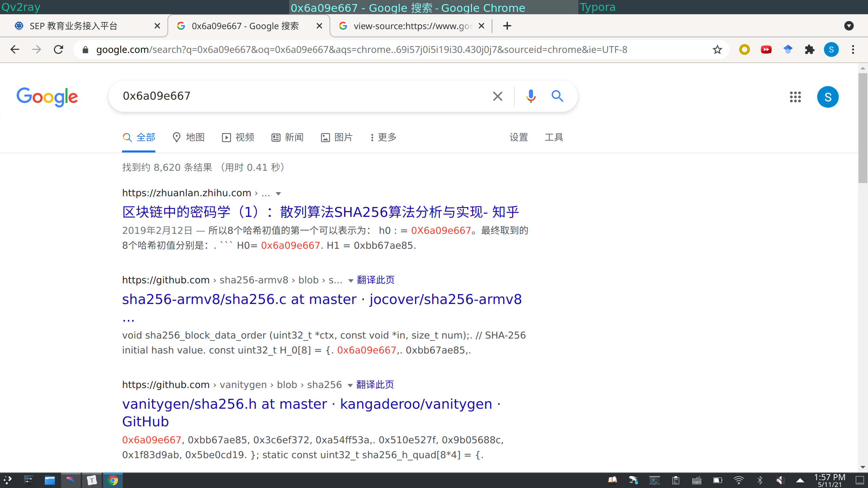Toggle Bluetooth from the system tray
The image size is (868, 488).
759,480
